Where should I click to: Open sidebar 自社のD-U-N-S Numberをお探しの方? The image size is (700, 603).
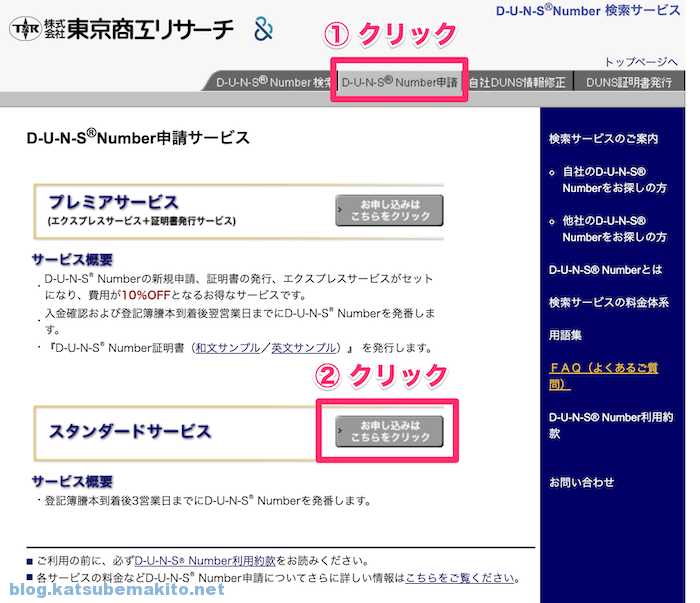614,179
